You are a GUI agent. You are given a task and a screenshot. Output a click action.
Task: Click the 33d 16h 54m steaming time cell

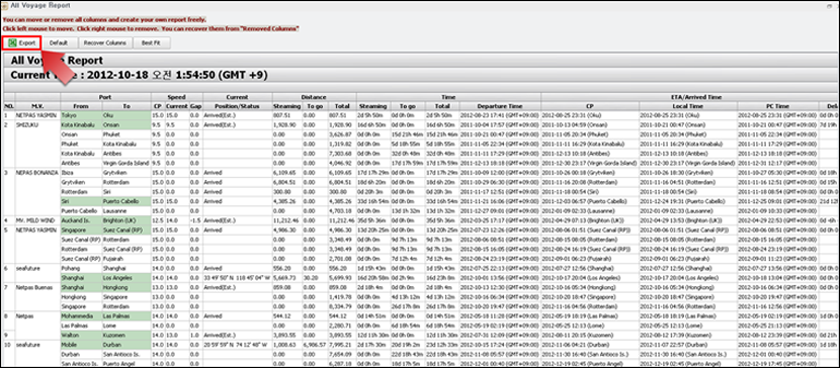373,201
